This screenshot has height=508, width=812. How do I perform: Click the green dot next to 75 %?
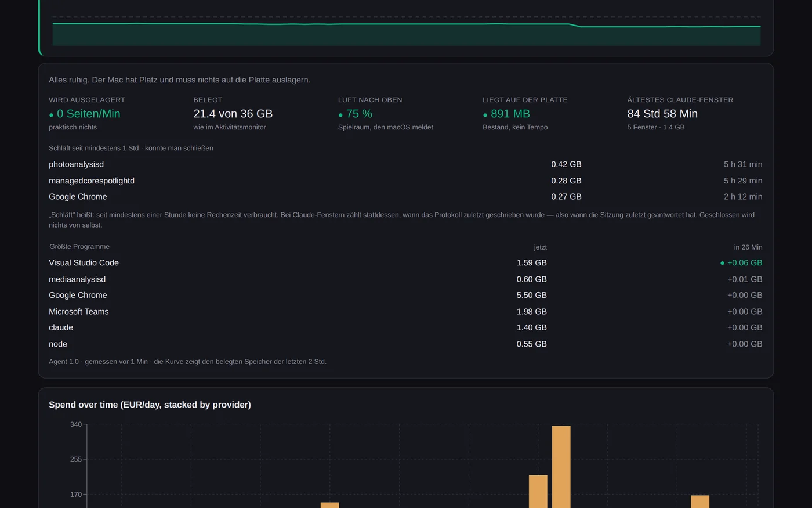340,115
